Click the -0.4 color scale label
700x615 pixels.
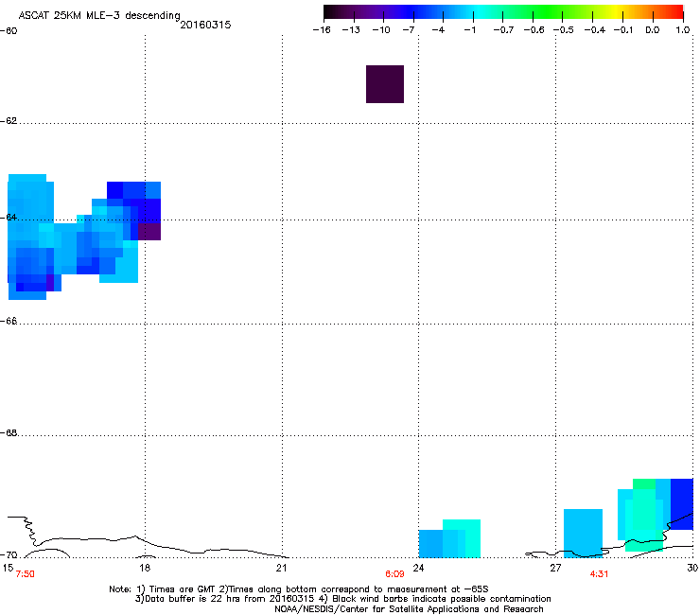(x=595, y=30)
